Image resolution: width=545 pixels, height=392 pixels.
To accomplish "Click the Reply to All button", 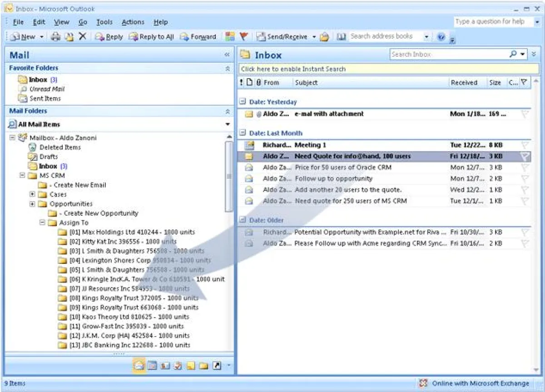I will [152, 37].
